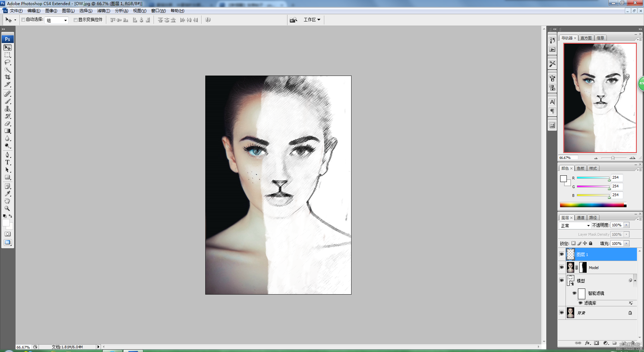Viewport: 644px width, 352px height.
Task: Select the Rectangle shape tool
Action: pos(7,177)
